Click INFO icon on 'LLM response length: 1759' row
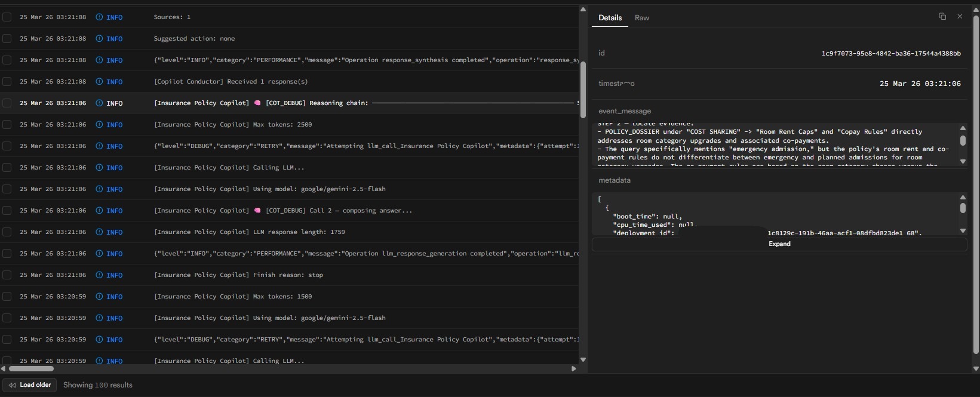Screen dimensions: 980x397 coord(99,232)
